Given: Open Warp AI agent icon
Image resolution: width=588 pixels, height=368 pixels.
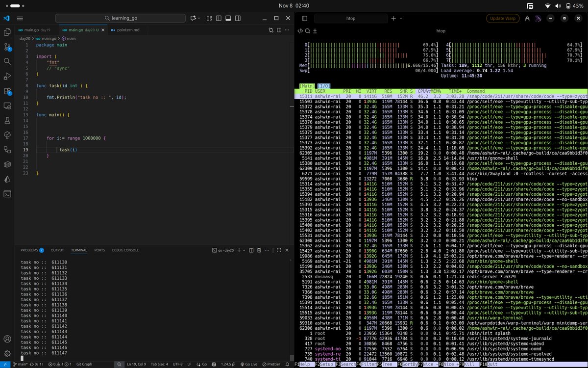Looking at the screenshot, I should point(527,19).
